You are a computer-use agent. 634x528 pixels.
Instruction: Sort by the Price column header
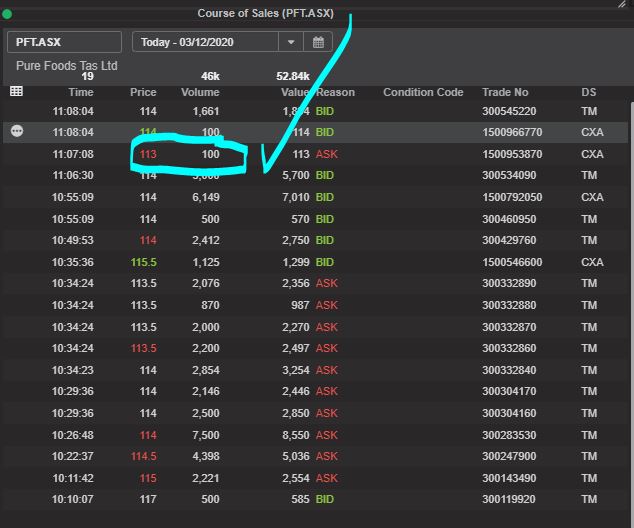point(143,92)
